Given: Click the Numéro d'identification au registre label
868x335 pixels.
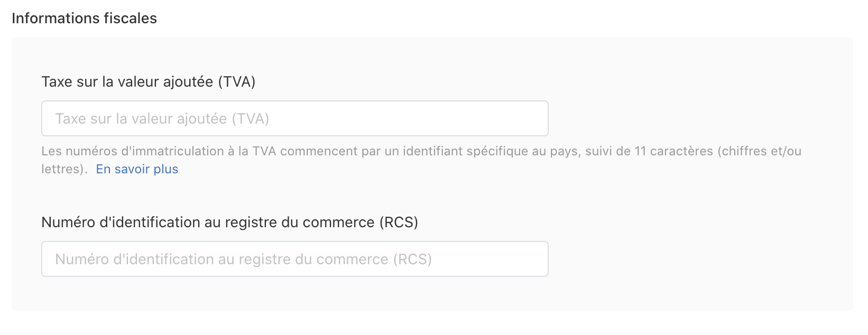Looking at the screenshot, I should click(230, 222).
